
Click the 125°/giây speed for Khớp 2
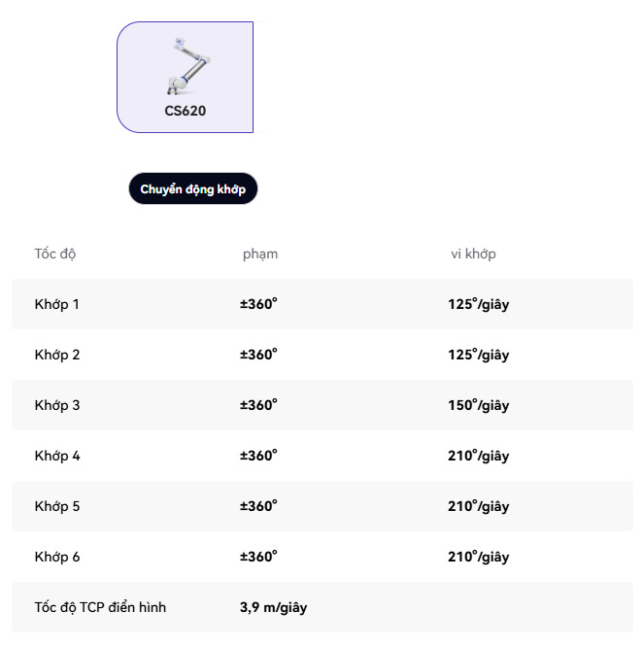[x=478, y=355]
